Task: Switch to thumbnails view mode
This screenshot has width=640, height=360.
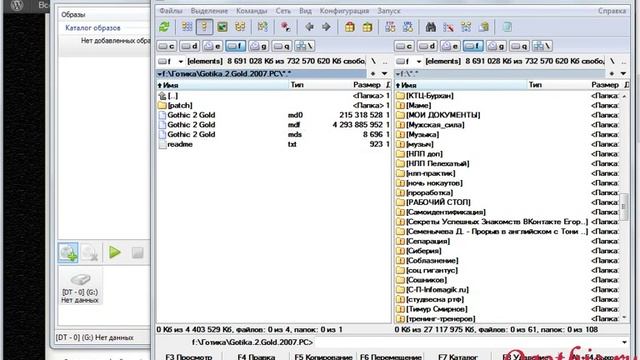Action: tap(222, 27)
